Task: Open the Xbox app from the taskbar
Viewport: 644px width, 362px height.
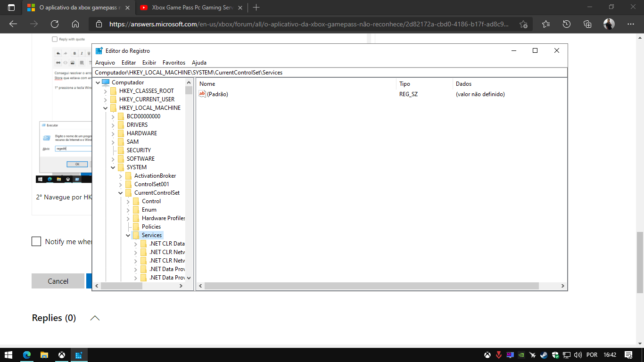Action: tap(62, 355)
